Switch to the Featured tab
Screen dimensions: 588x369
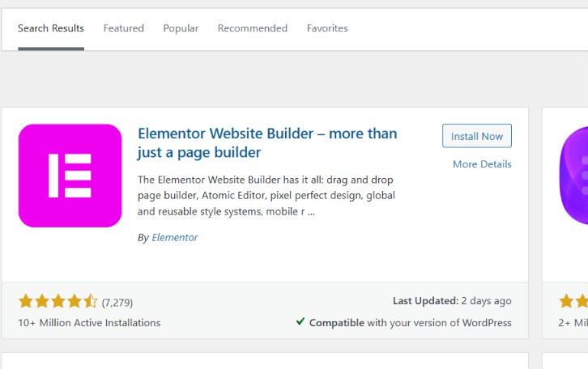tap(124, 28)
